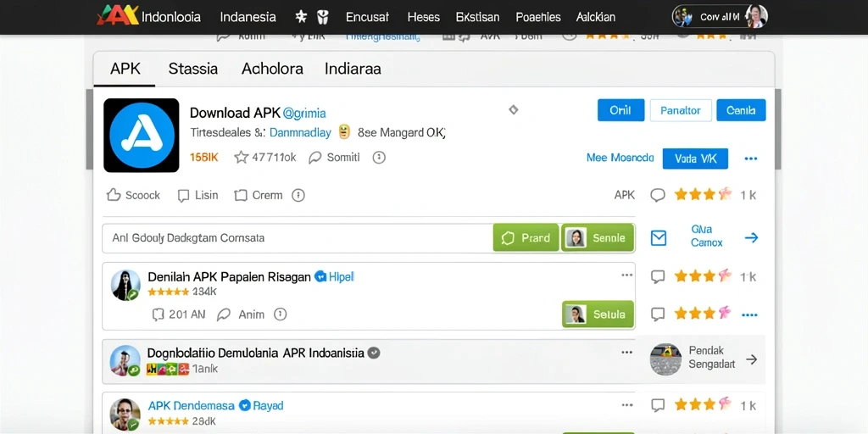
Task: Click the blue Oriil button
Action: (620, 110)
